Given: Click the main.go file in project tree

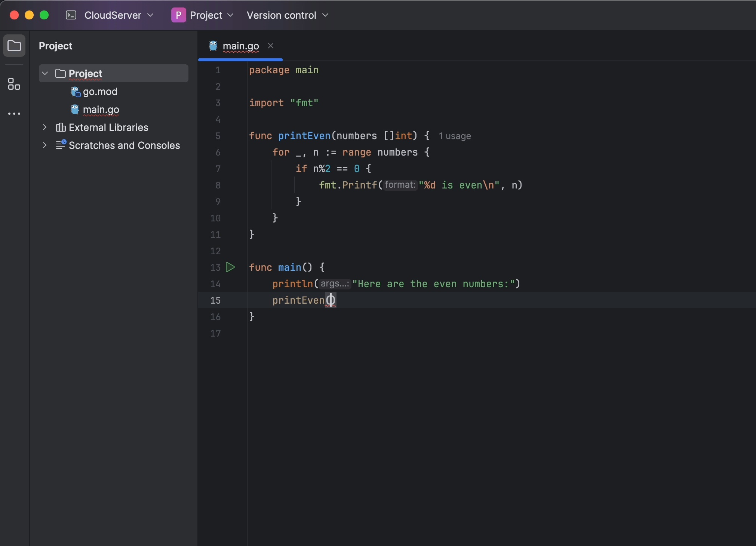Looking at the screenshot, I should coord(101,109).
